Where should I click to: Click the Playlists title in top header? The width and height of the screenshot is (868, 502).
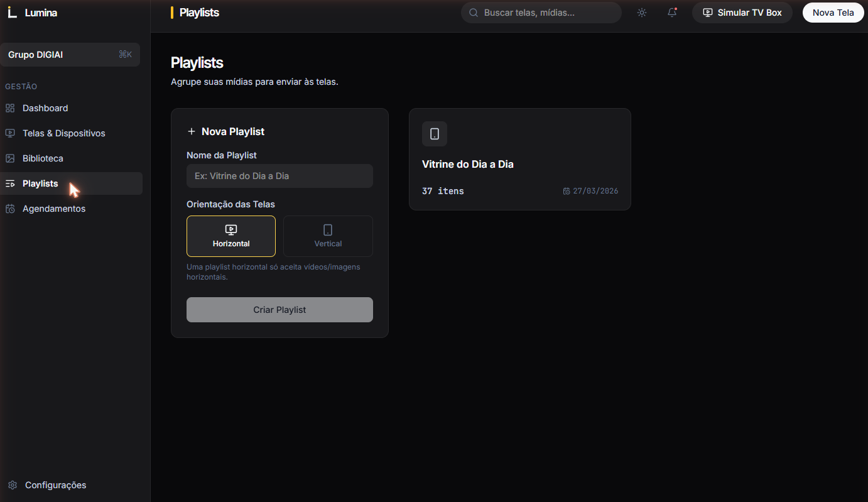(x=199, y=13)
